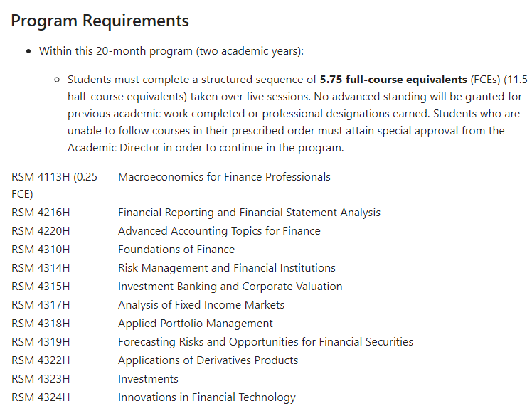Click the bold 5.75 full-course equivalents text
The image size is (532, 406).
click(x=393, y=80)
